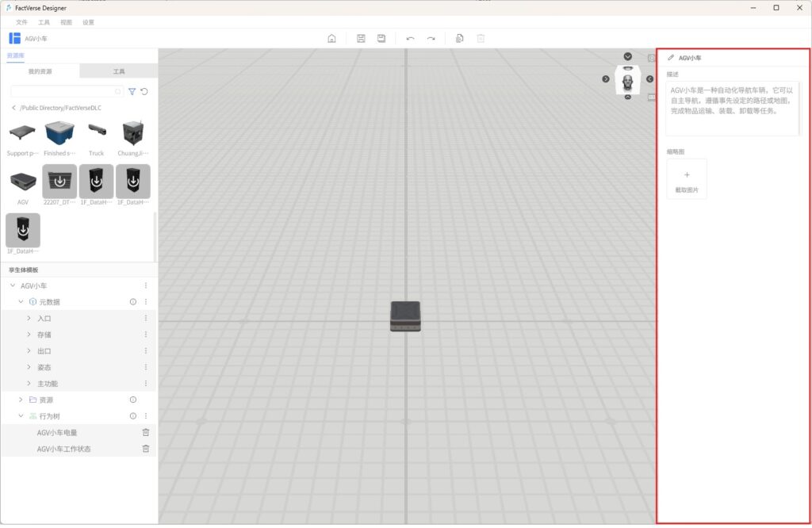Screen dimensions: 812x528
Task: Click the filter funnel icon beside search
Action: (132, 92)
